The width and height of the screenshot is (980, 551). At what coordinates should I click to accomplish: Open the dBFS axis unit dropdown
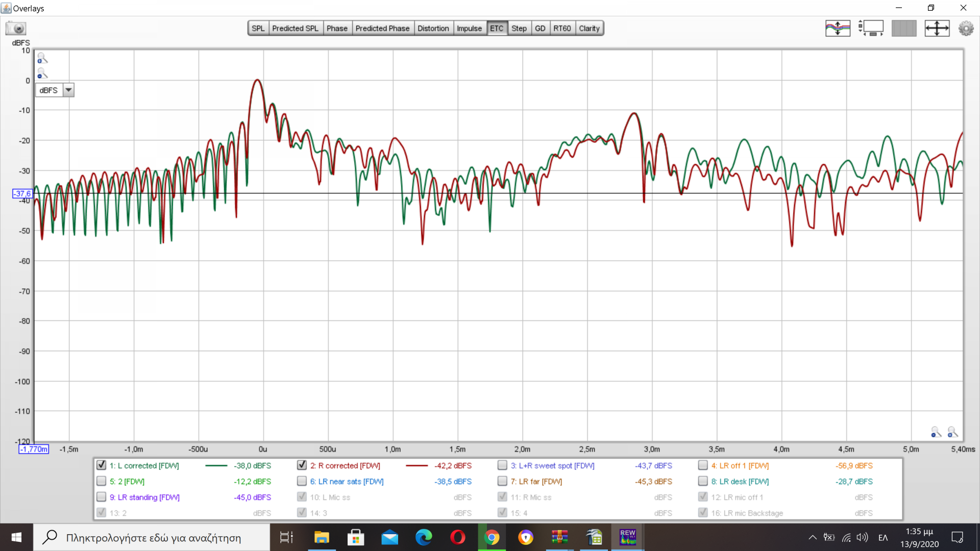tap(68, 90)
